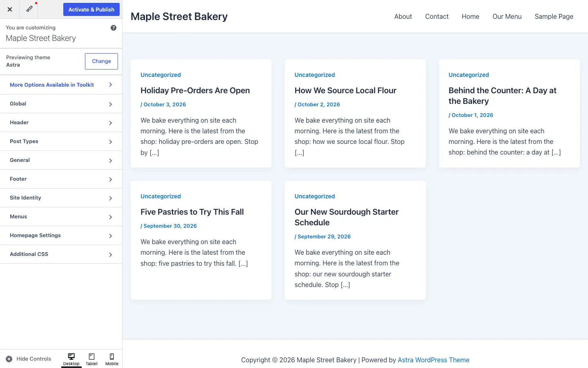The width and height of the screenshot is (588, 368).
Task: Click the September 30, 2026 post date
Action: coord(170,226)
